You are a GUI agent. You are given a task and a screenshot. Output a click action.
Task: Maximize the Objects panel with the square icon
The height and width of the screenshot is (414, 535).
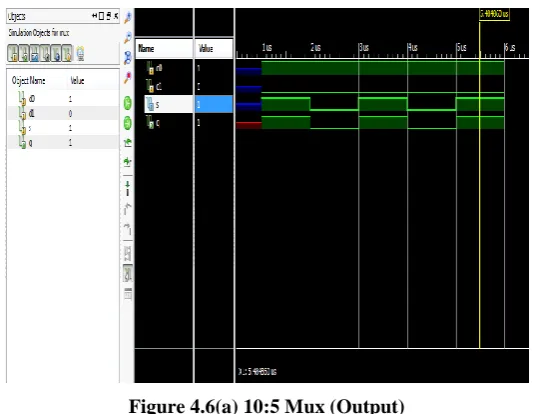tap(102, 16)
